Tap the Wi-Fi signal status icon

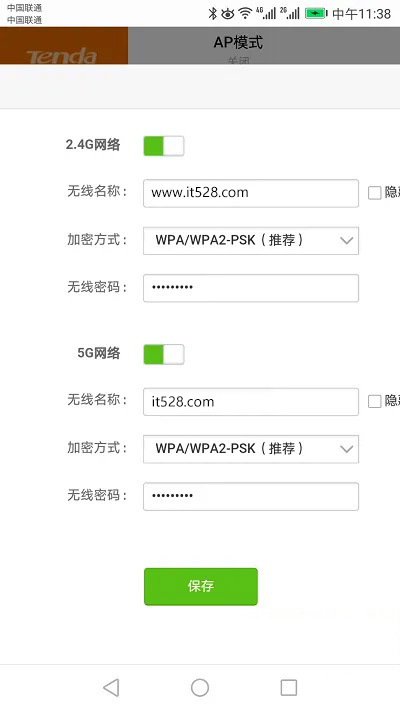coord(245,14)
